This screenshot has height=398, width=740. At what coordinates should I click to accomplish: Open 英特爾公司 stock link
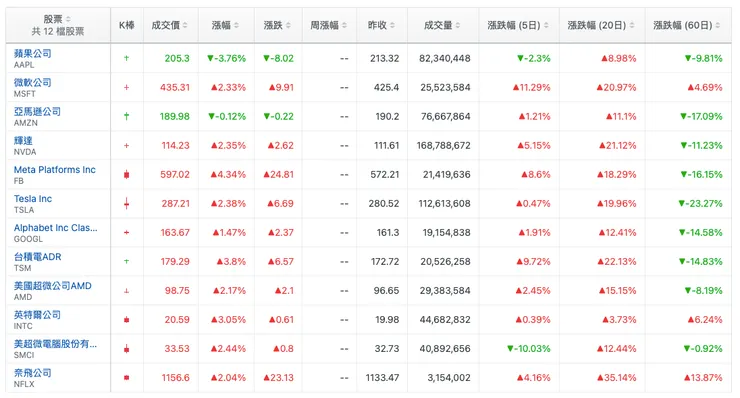coord(37,314)
